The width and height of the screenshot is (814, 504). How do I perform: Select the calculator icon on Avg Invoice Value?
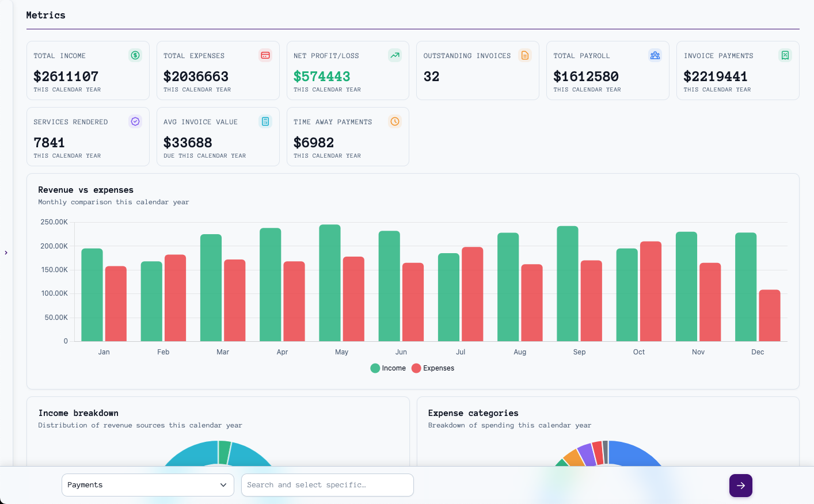(265, 121)
